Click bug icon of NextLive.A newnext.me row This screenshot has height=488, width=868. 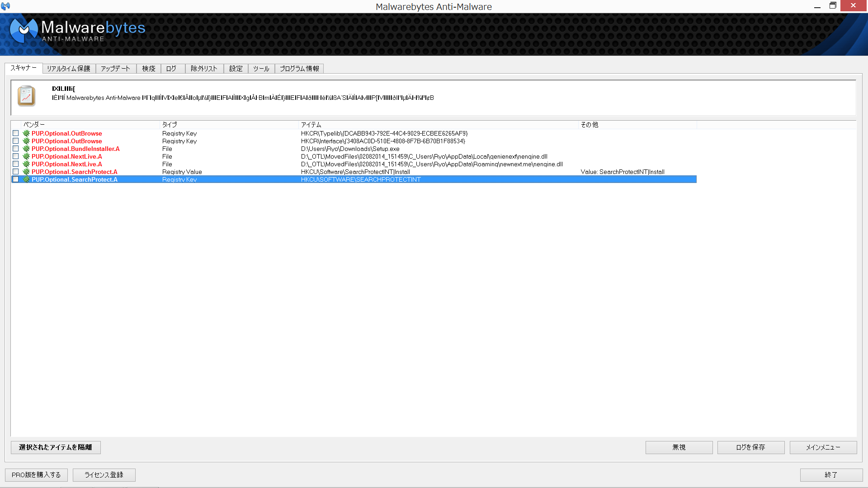[26, 164]
